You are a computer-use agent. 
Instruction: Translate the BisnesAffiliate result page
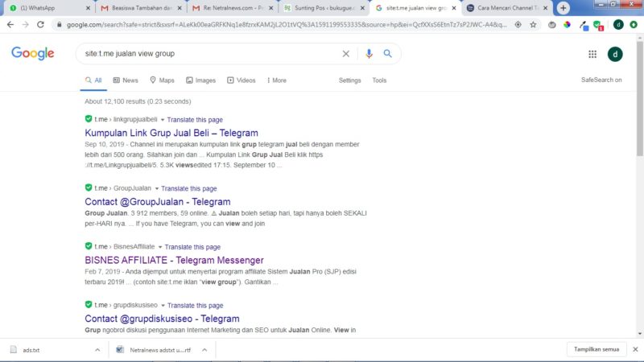192,247
